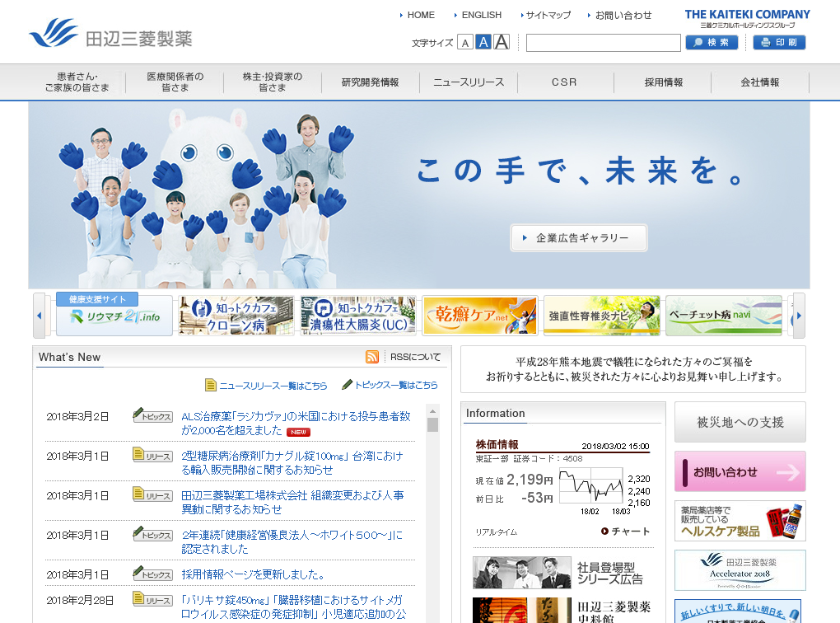
Task: Open リウマチ21.info banner
Action: point(114,315)
